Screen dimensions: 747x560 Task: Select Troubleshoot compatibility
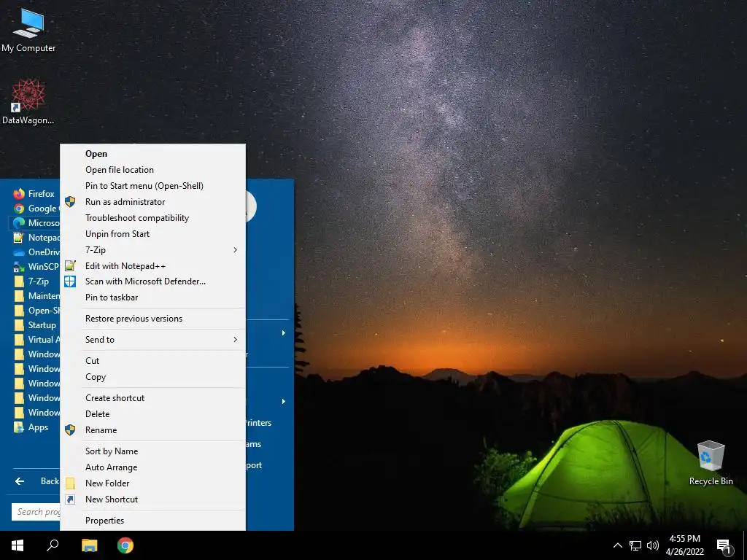tap(153, 218)
